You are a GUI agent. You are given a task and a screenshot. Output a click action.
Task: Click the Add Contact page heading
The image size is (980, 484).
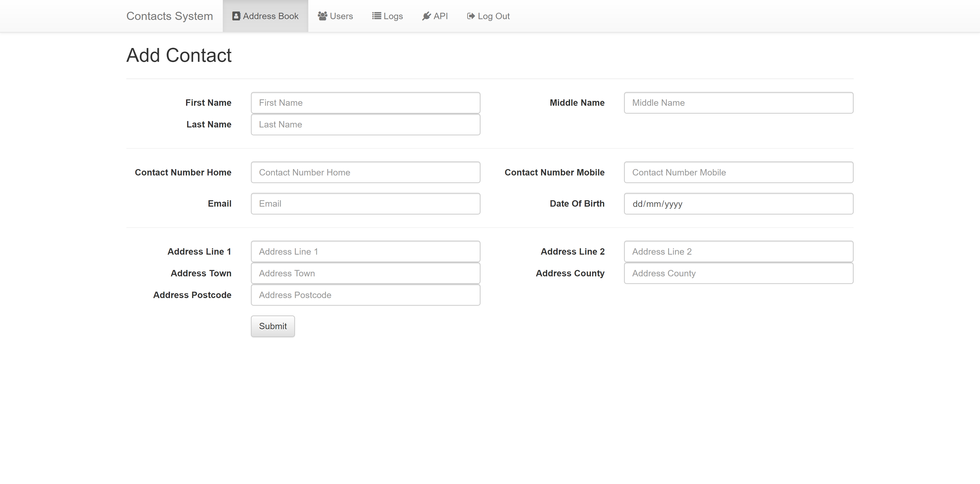[x=179, y=56]
